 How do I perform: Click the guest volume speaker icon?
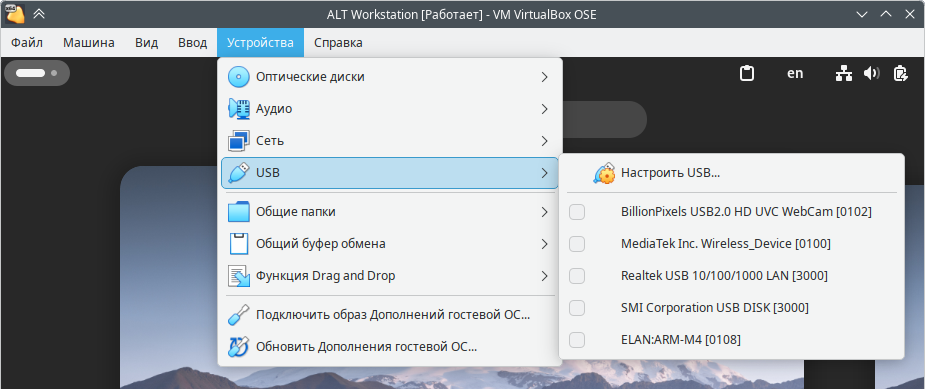tap(871, 73)
